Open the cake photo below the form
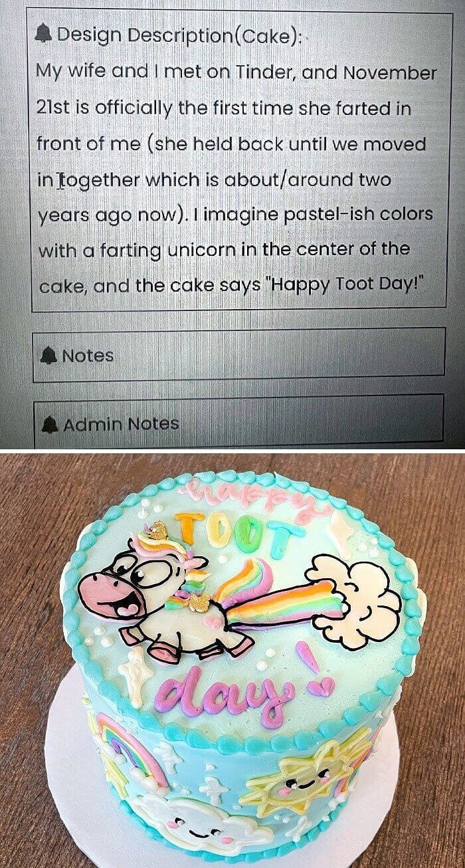Viewport: 465px width, 868px height. click(232, 660)
